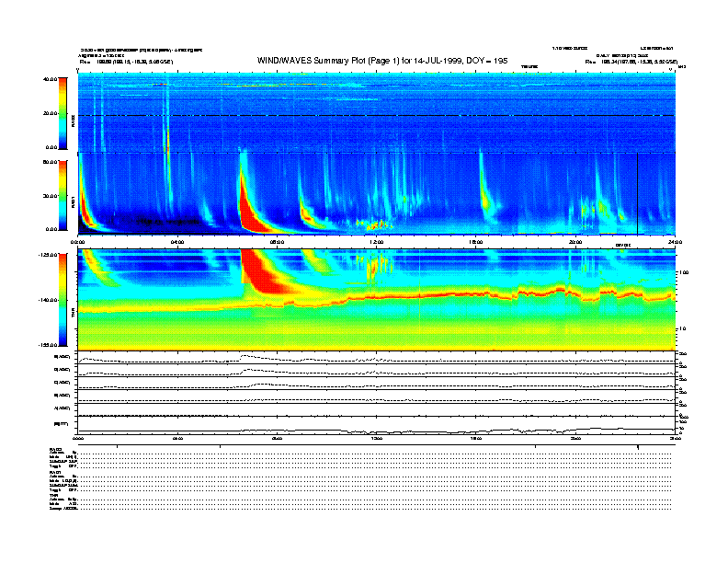Click the vertical black line in RAD1 spectrogram
The height and width of the screenshot is (563, 728).
[638, 194]
